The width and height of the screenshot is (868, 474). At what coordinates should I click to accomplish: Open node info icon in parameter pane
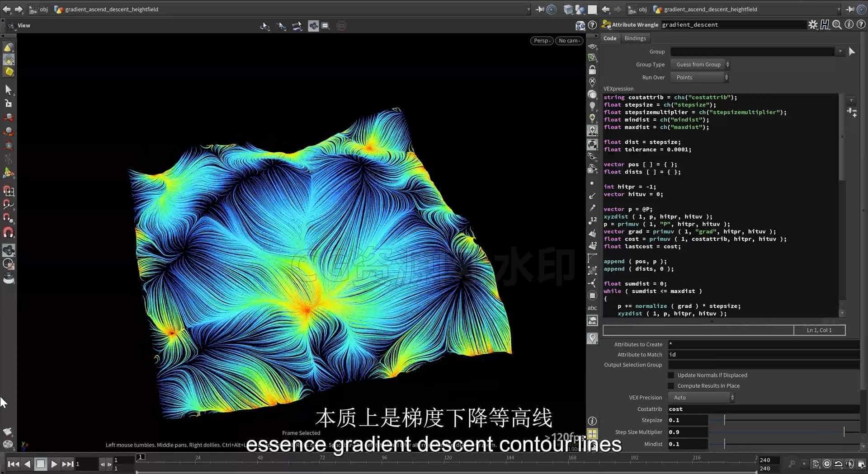click(x=849, y=25)
